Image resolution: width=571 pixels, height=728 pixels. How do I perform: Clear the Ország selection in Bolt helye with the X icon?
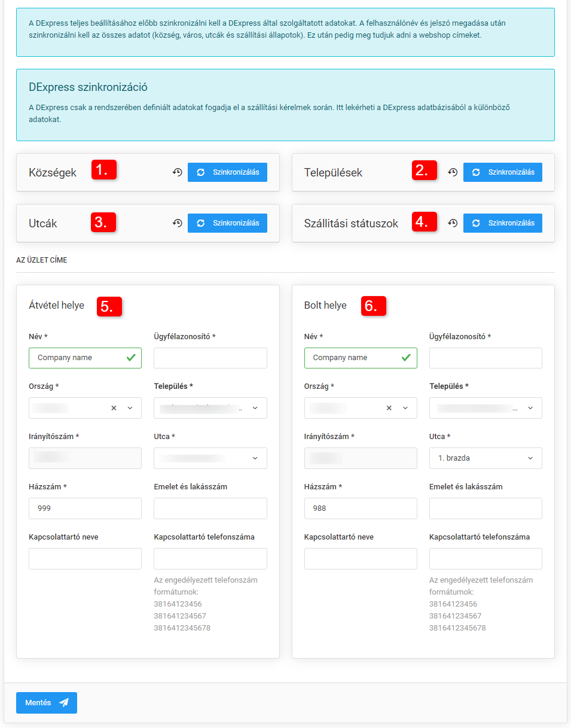click(x=389, y=407)
